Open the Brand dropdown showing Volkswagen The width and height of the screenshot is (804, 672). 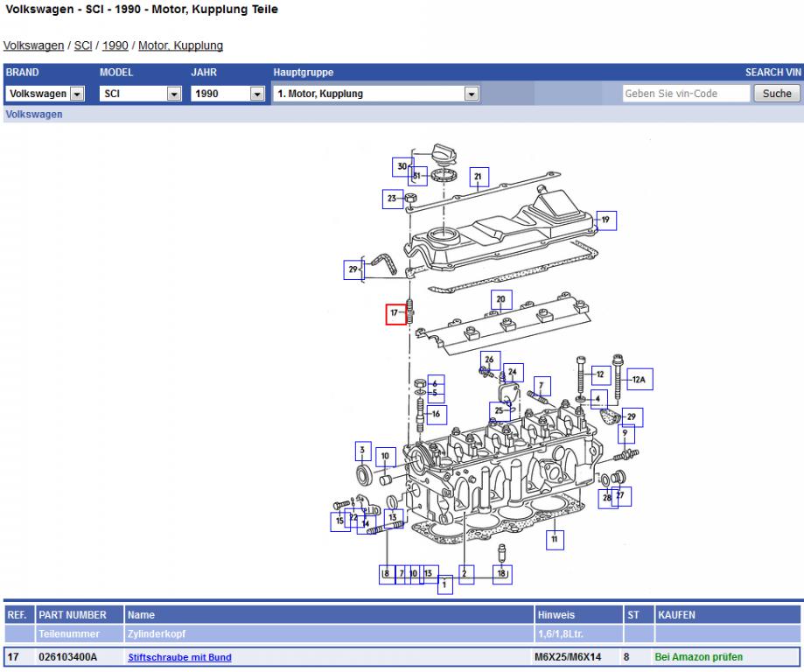[x=45, y=94]
